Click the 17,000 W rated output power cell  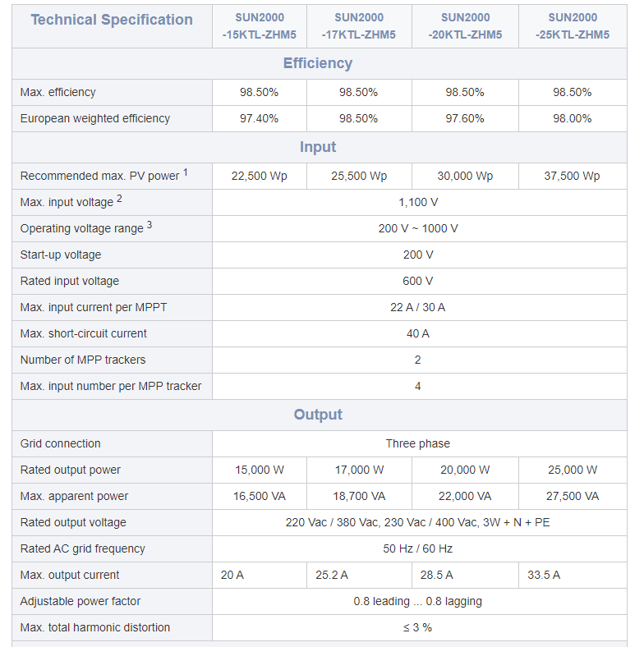[x=359, y=470]
